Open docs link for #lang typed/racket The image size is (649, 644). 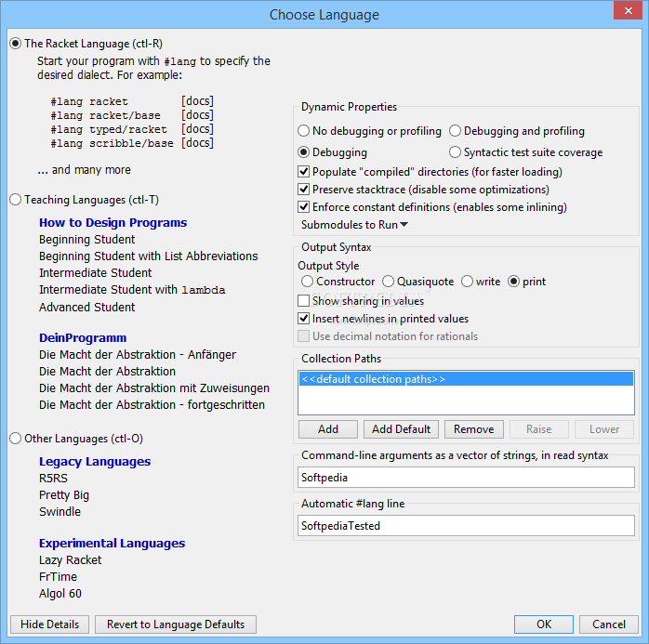click(197, 129)
